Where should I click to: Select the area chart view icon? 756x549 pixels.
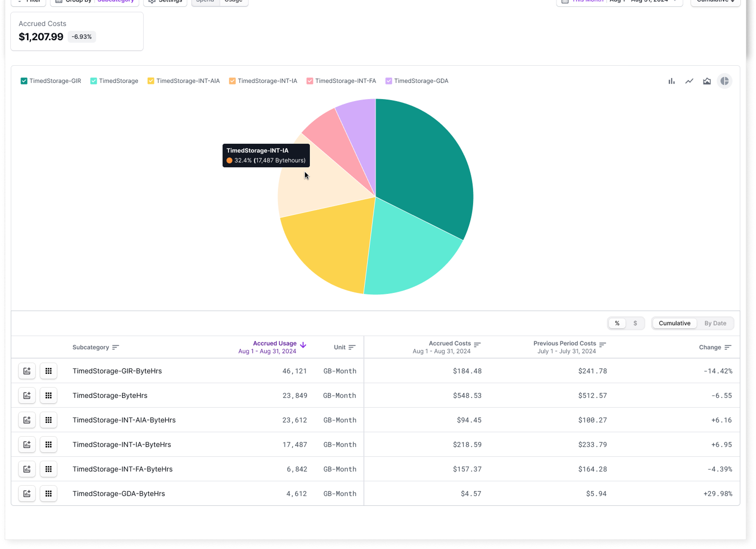click(x=706, y=81)
